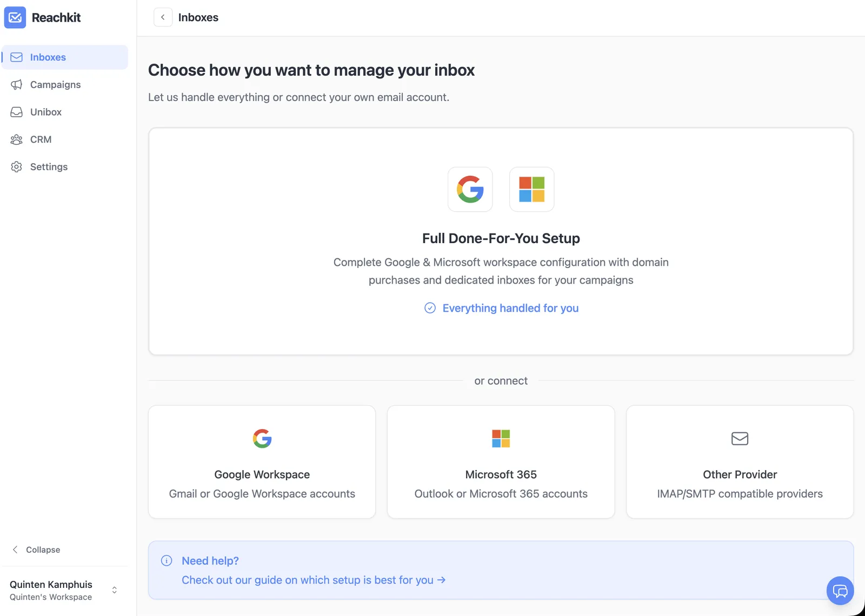865x616 pixels.
Task: Click the info icon in Need help banner
Action: pyautogui.click(x=167, y=561)
